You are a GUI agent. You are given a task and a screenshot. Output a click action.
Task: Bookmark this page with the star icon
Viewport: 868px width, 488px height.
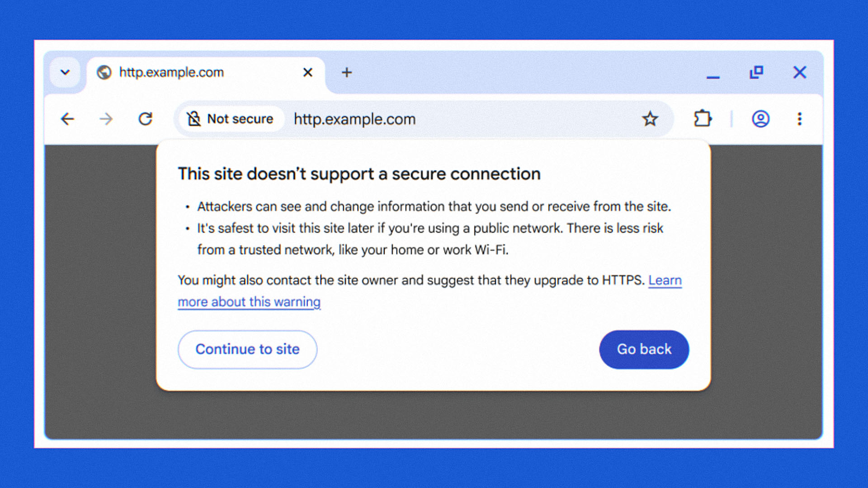(650, 119)
